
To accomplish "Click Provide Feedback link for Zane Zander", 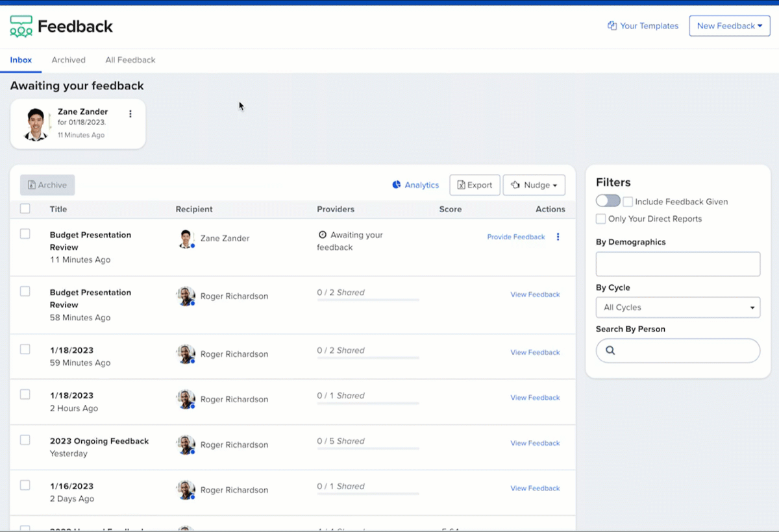I will pyautogui.click(x=515, y=237).
